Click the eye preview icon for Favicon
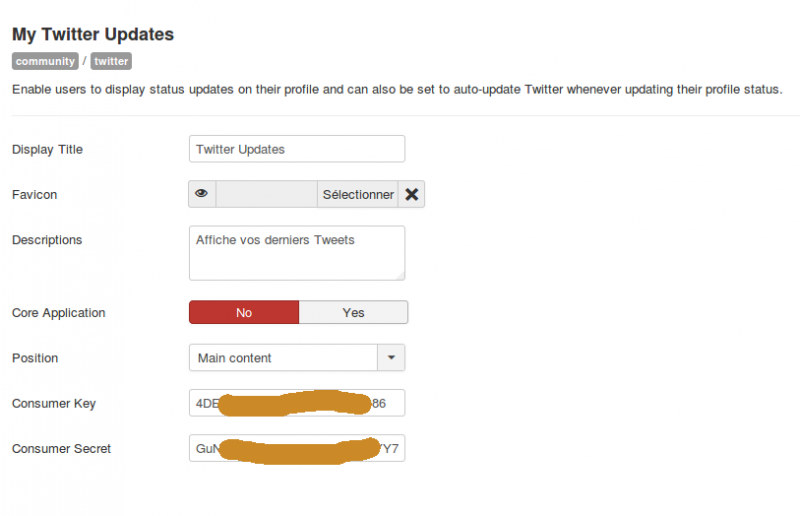The width and height of the screenshot is (800, 516). point(202,194)
